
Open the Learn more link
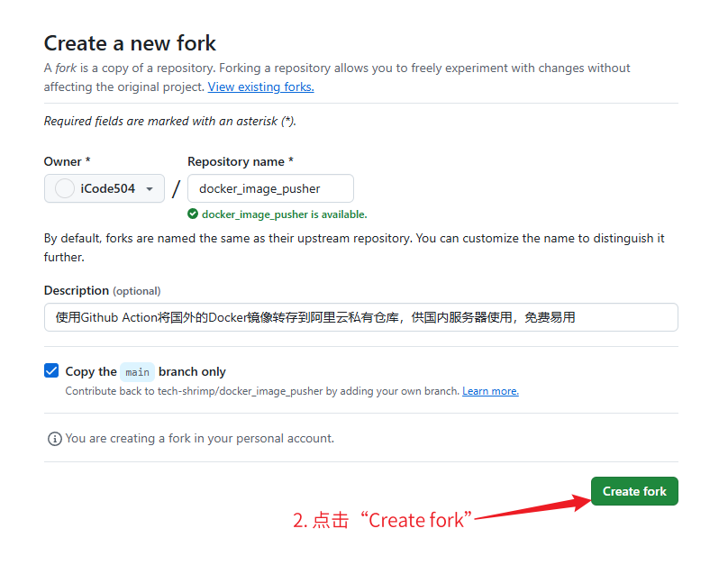point(490,391)
